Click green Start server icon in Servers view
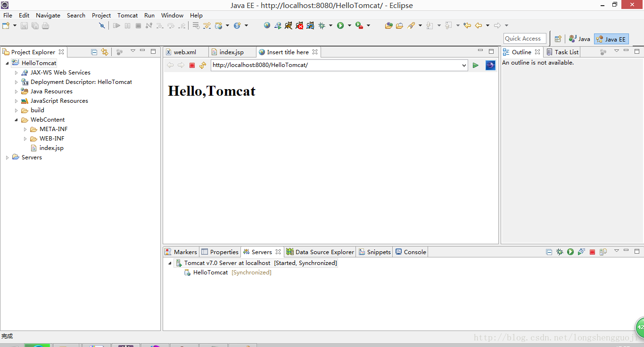This screenshot has height=347, width=644. pyautogui.click(x=570, y=252)
